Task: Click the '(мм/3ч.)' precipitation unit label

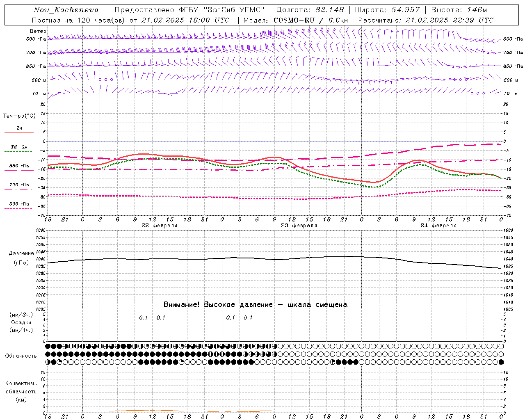Action: pos(21,315)
